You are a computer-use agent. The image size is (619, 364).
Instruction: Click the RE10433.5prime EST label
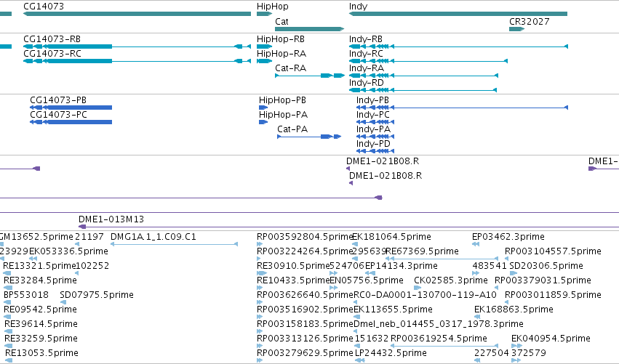pos(293,280)
